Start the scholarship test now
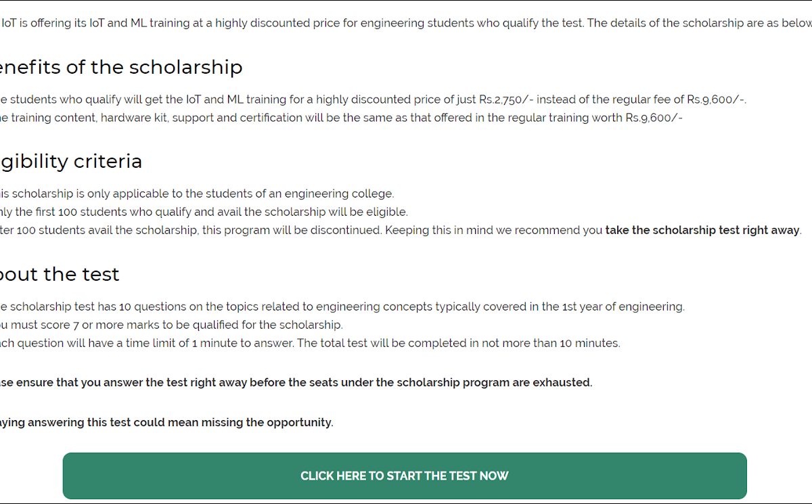 (404, 476)
